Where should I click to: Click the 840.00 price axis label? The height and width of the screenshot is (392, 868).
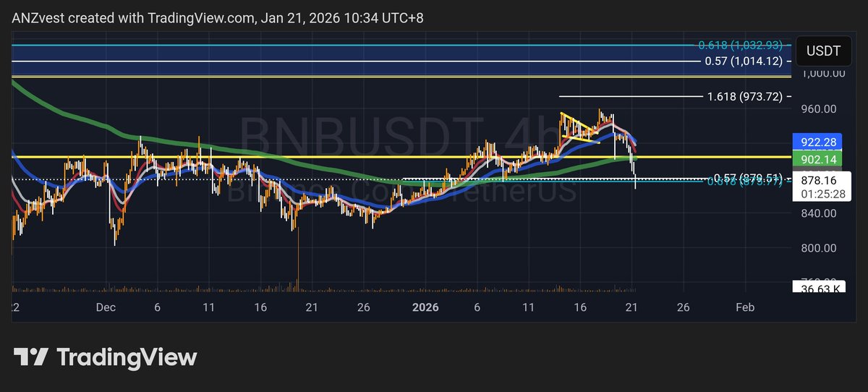(819, 213)
